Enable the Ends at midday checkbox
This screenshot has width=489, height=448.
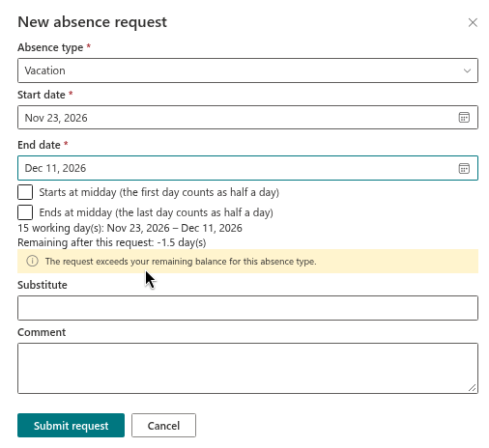(x=25, y=212)
